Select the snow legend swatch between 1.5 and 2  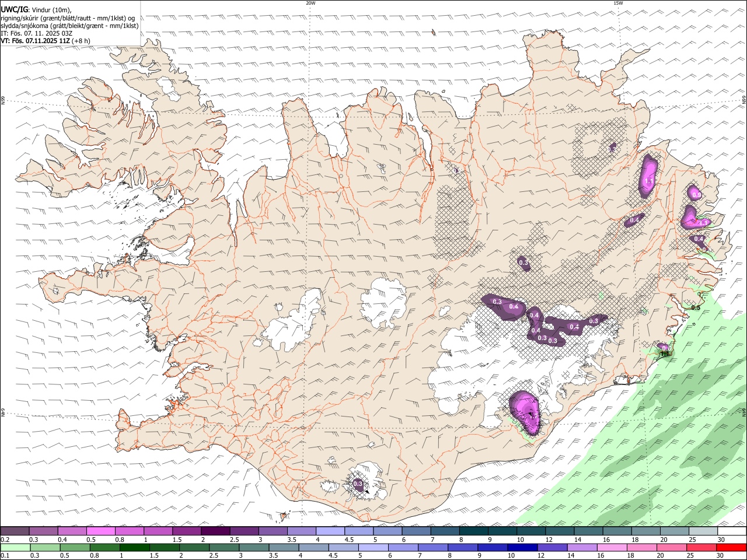(x=186, y=531)
